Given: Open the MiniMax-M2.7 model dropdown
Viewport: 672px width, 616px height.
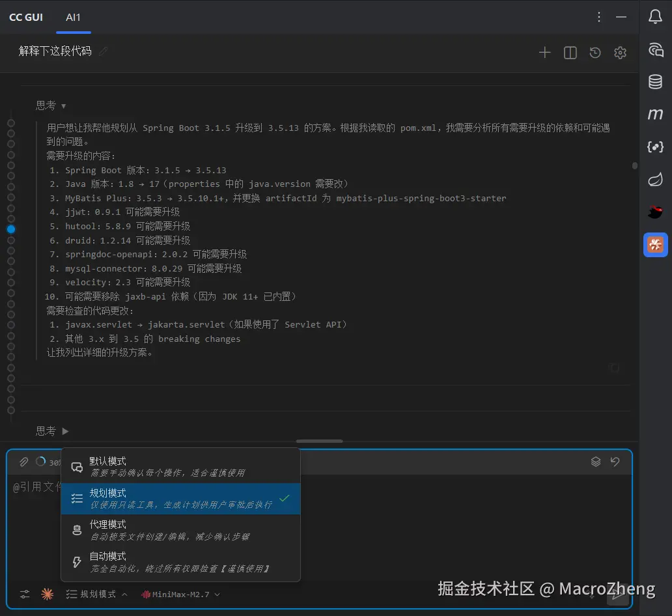Looking at the screenshot, I should (x=180, y=594).
